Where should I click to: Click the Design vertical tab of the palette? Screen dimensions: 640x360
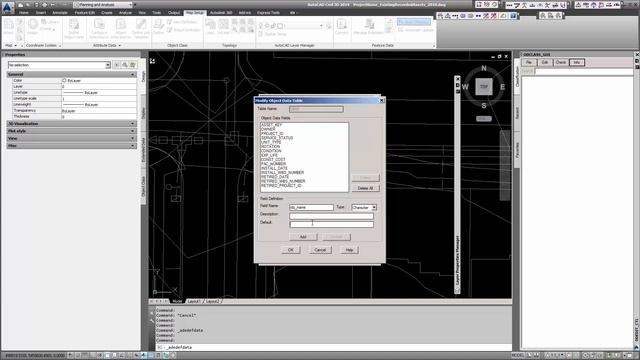pyautogui.click(x=143, y=76)
